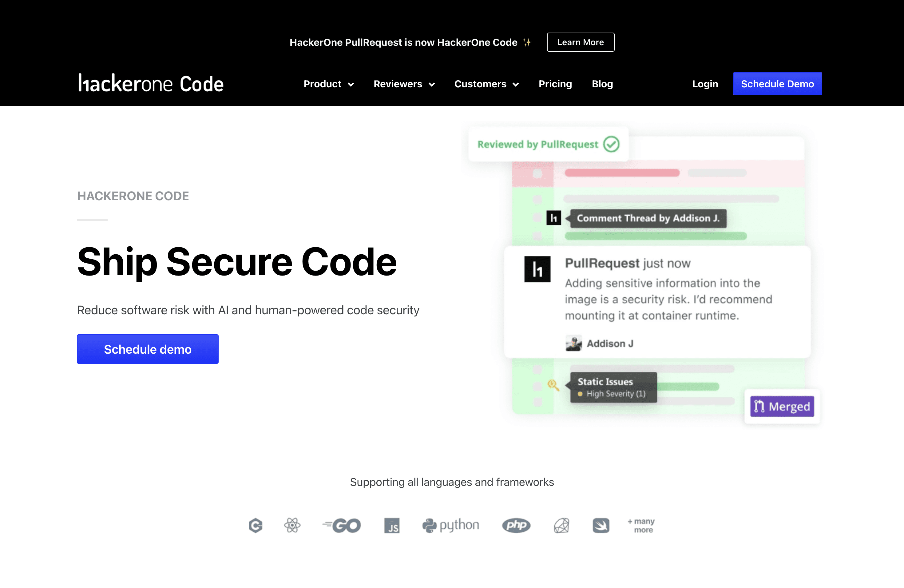Click the Go language logo

tap(342, 526)
